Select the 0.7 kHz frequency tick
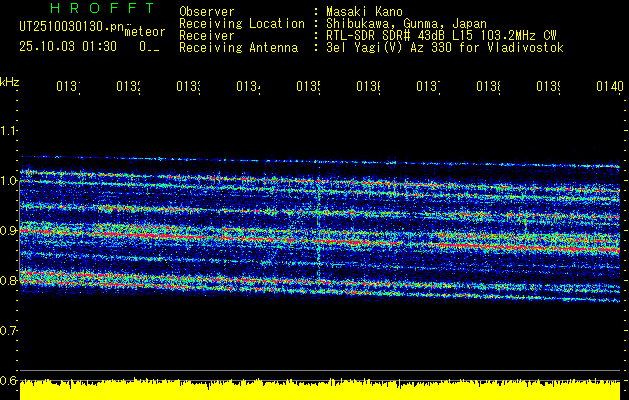Viewport: 629px width, 400px height. 9,331
